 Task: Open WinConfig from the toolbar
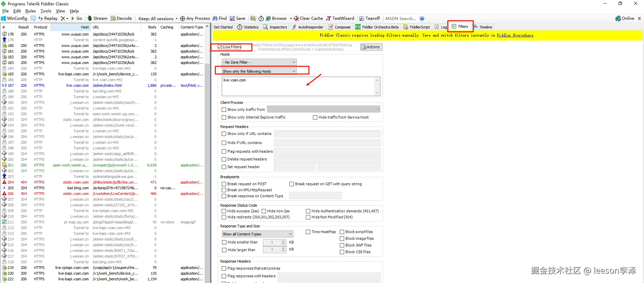coord(14,18)
